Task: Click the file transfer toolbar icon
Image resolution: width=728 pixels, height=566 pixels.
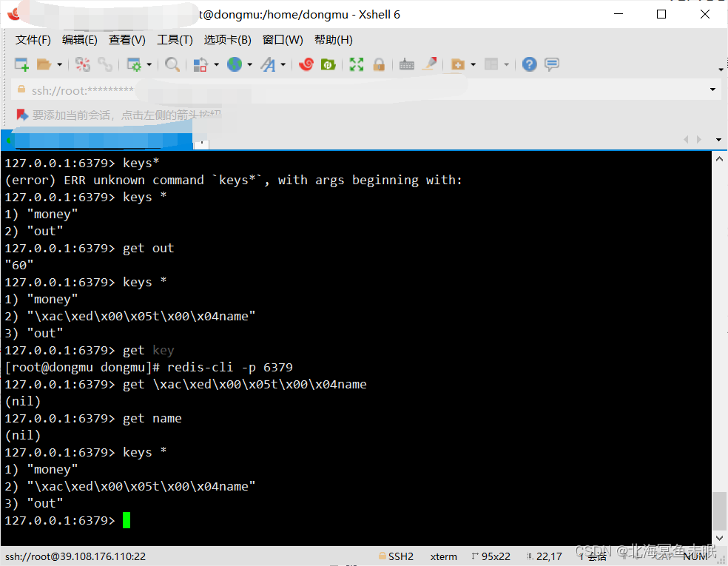Action: pyautogui.click(x=200, y=64)
